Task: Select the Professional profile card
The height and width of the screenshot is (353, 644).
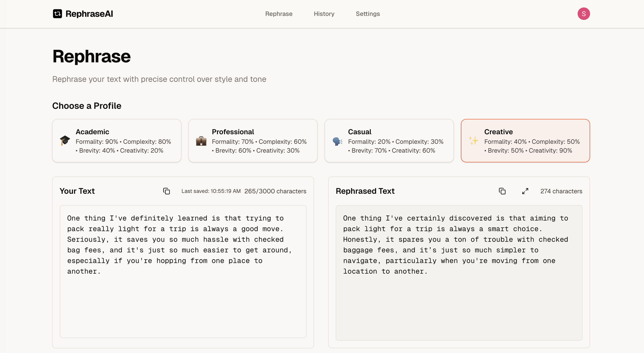Action: (253, 141)
